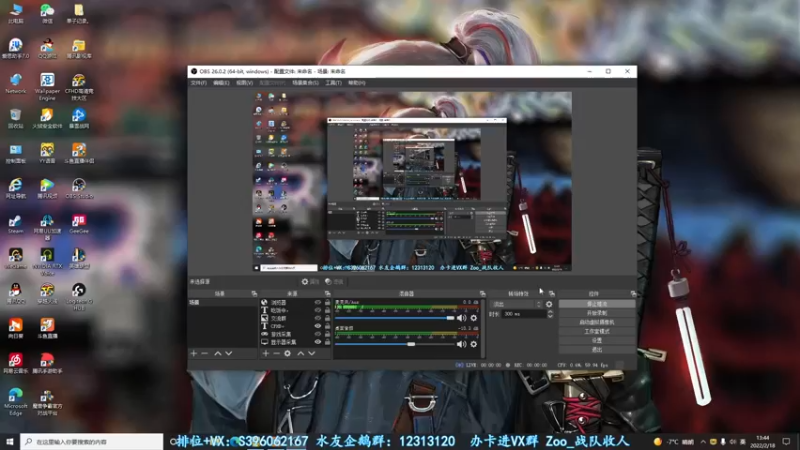Image resolution: width=800 pixels, height=450 pixels.
Task: Toggle visibility of the Game Capture source
Action: (x=318, y=334)
